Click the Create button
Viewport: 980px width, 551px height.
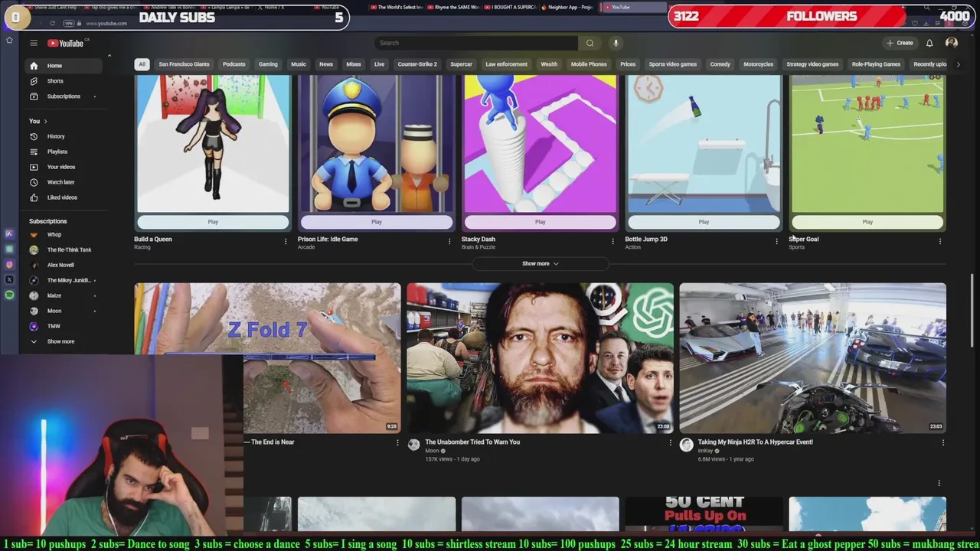click(900, 43)
